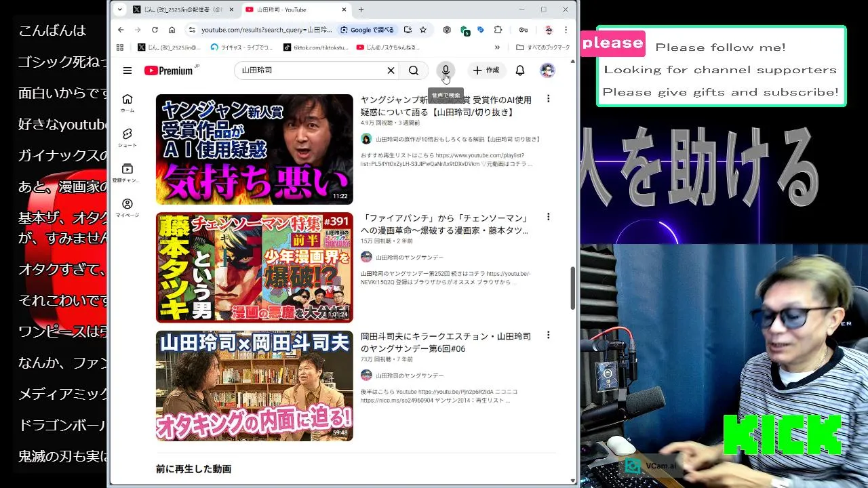Open 岡田斗司夫にキラークエスチョン video title

coord(446,342)
